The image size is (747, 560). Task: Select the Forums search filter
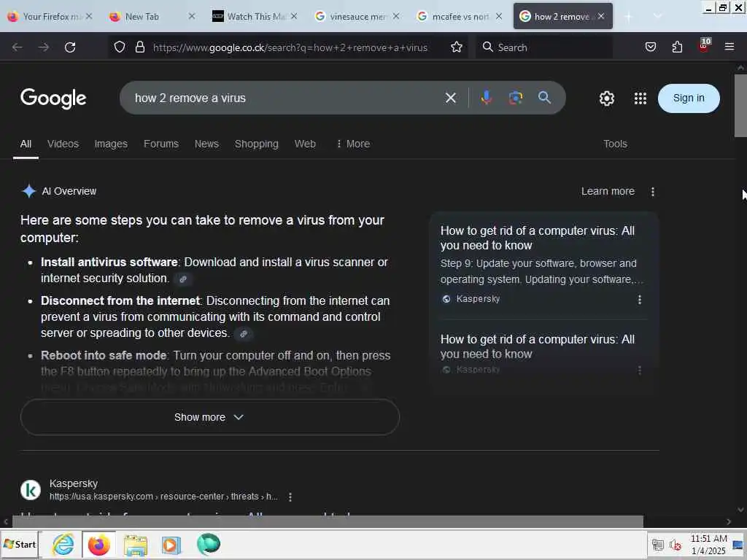click(x=161, y=144)
